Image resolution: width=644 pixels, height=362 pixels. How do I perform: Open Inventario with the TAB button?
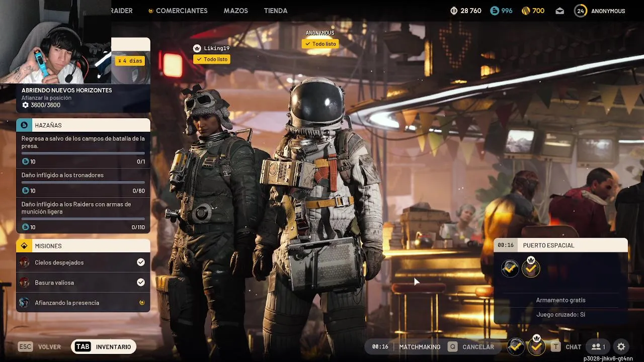104,347
